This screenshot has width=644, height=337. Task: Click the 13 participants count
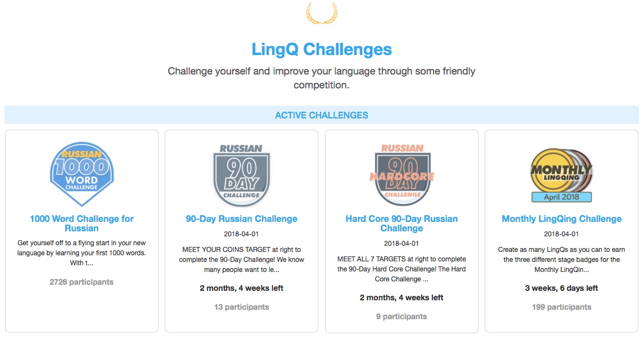pyautogui.click(x=242, y=307)
